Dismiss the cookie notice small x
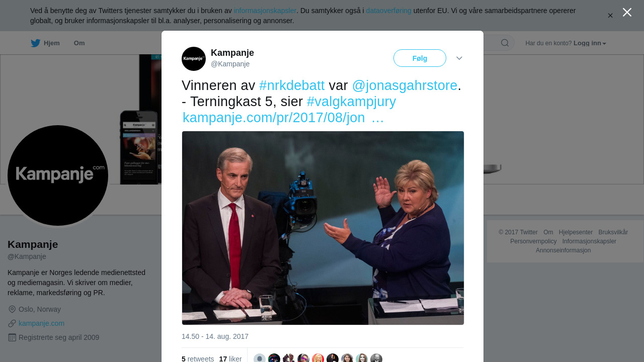This screenshot has width=644, height=362. (610, 16)
